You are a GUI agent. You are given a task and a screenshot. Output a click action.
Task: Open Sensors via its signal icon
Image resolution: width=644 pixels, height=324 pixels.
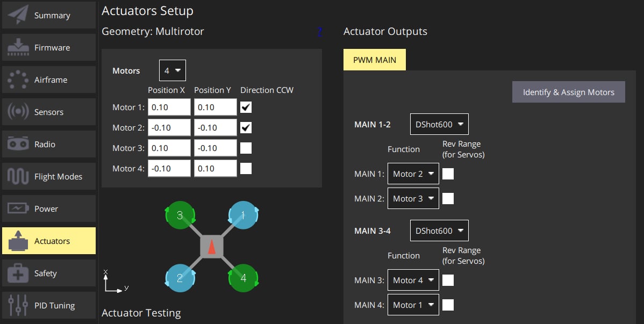18,112
